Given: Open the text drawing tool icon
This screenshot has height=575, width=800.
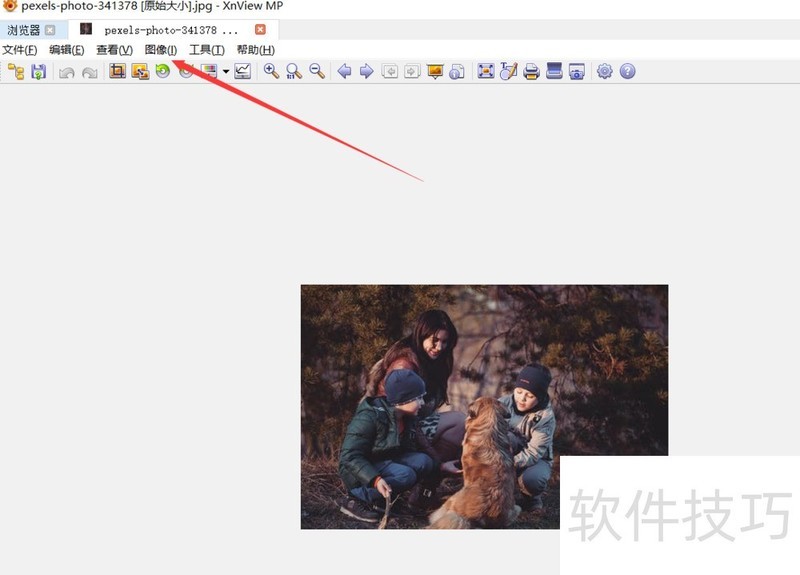Looking at the screenshot, I should point(509,71).
